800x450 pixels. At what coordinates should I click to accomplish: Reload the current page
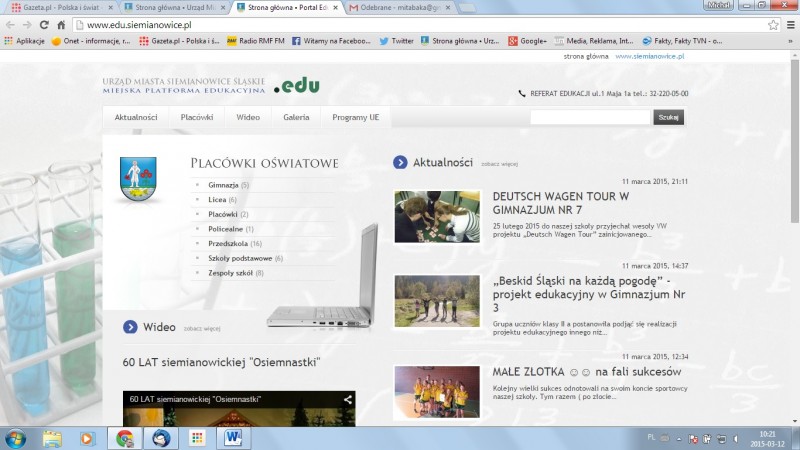[44, 24]
